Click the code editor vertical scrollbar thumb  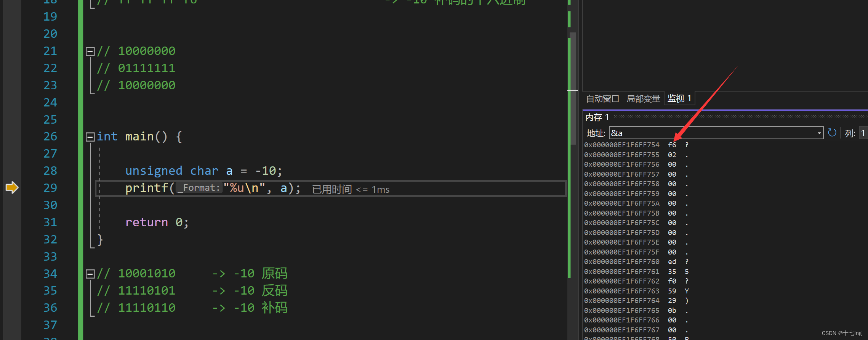572,89
